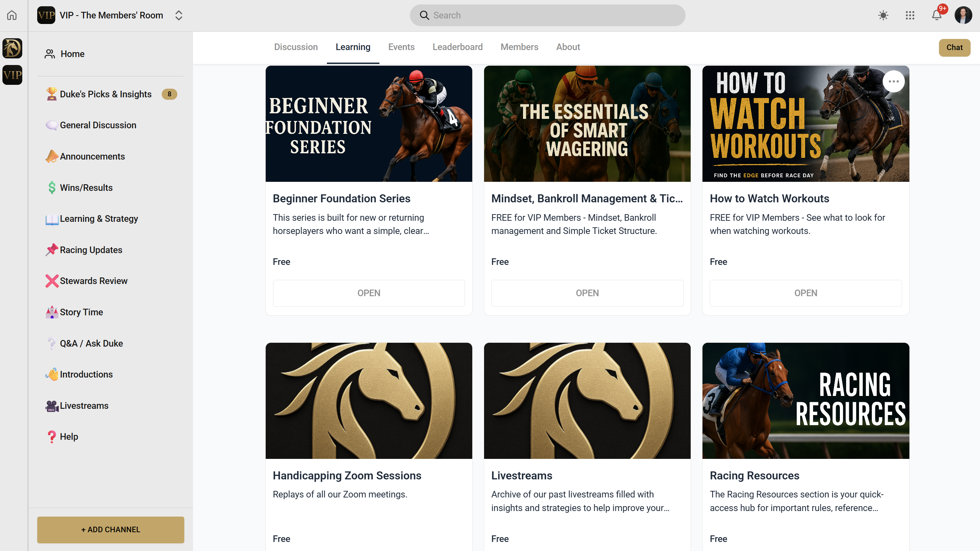This screenshot has height=551, width=980.
Task: Click the megaphone icon for Announcements
Action: point(51,156)
